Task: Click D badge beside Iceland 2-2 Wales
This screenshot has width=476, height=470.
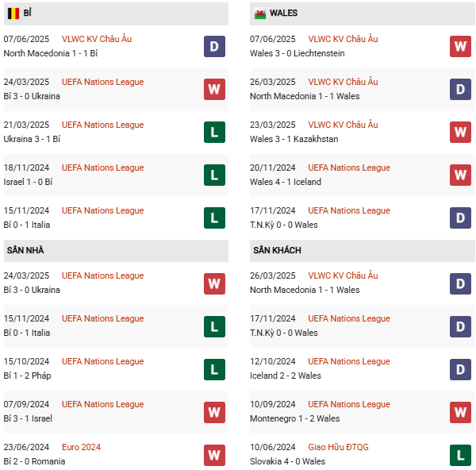Action: coord(460,368)
